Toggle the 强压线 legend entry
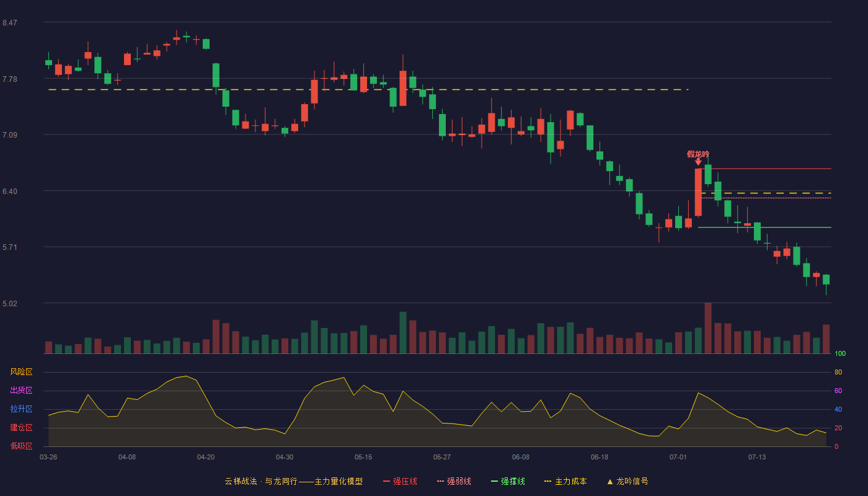The width and height of the screenshot is (868, 496). (x=400, y=481)
